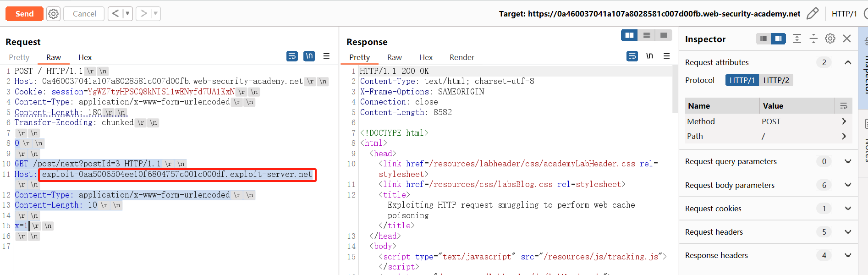Viewport: 868px width, 275px height.
Task: Toggle non-printable chars in Response panel
Action: pos(649,56)
